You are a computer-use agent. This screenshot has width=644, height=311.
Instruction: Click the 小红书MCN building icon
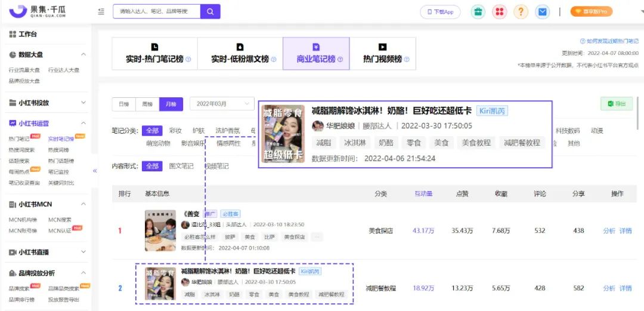click(13, 205)
